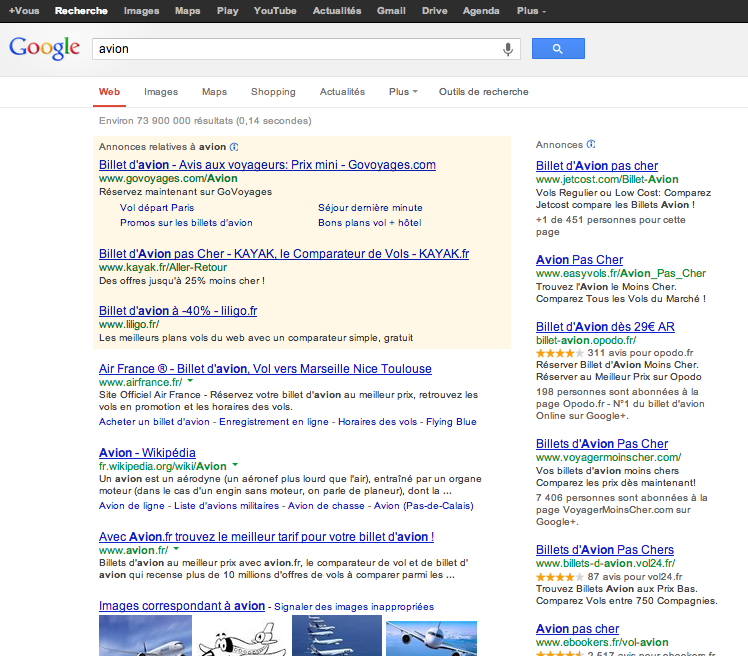Open info icon beside right-column 'Annonces'
This screenshot has height=656, width=748.
[591, 144]
